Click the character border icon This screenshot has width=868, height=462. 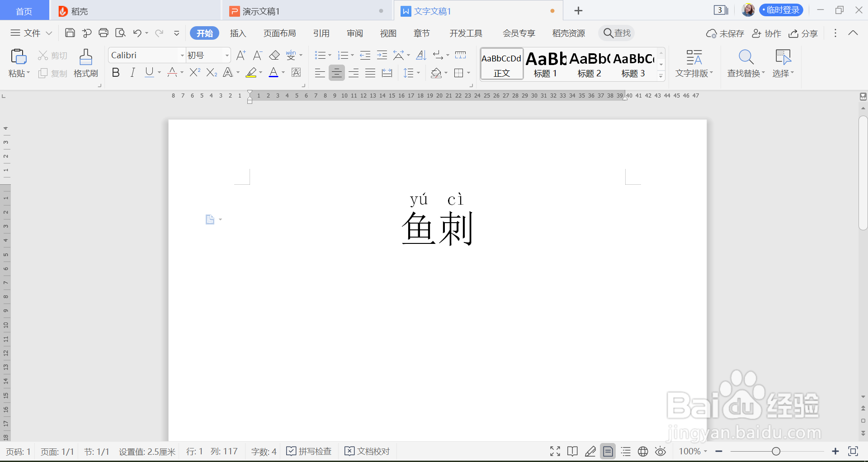pos(296,72)
